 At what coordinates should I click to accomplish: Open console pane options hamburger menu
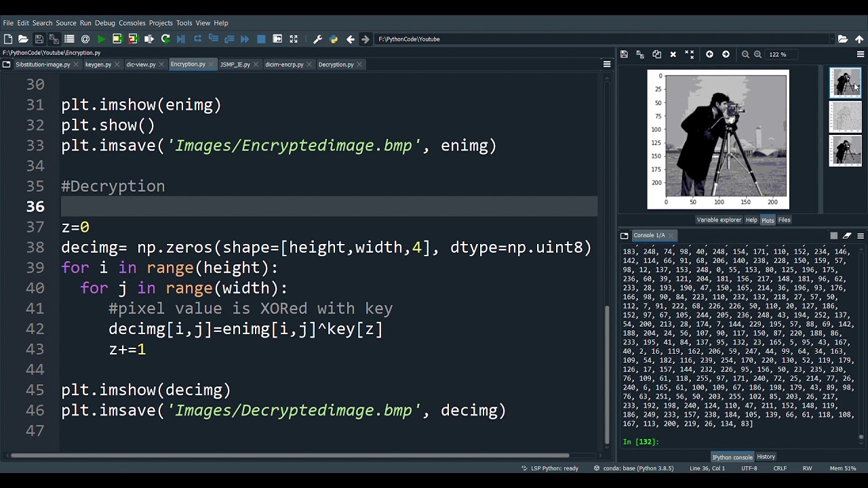coord(861,236)
